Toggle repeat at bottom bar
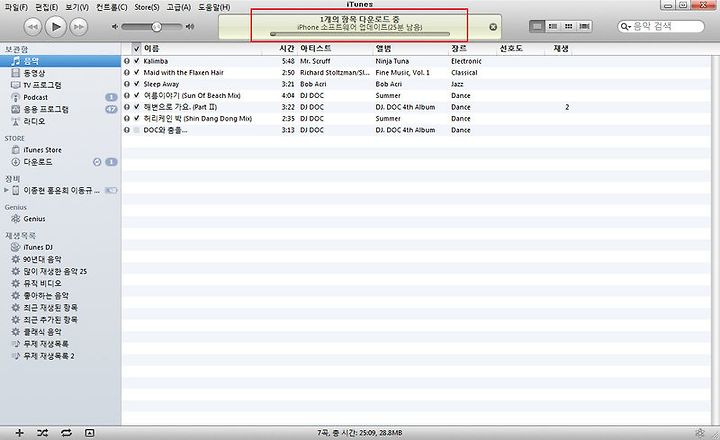 (66, 433)
